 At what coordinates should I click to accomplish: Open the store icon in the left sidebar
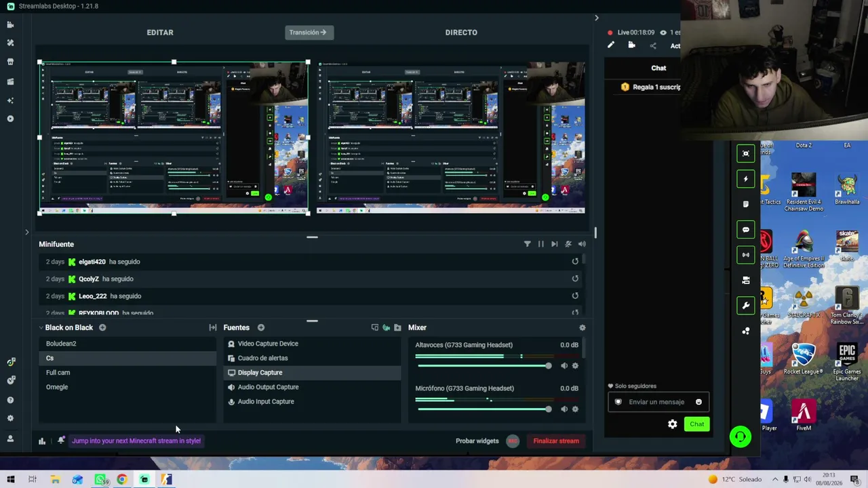point(10,62)
